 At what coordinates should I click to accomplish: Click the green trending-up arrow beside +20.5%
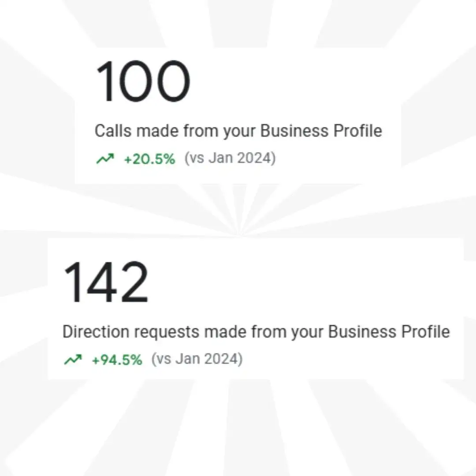point(105,159)
